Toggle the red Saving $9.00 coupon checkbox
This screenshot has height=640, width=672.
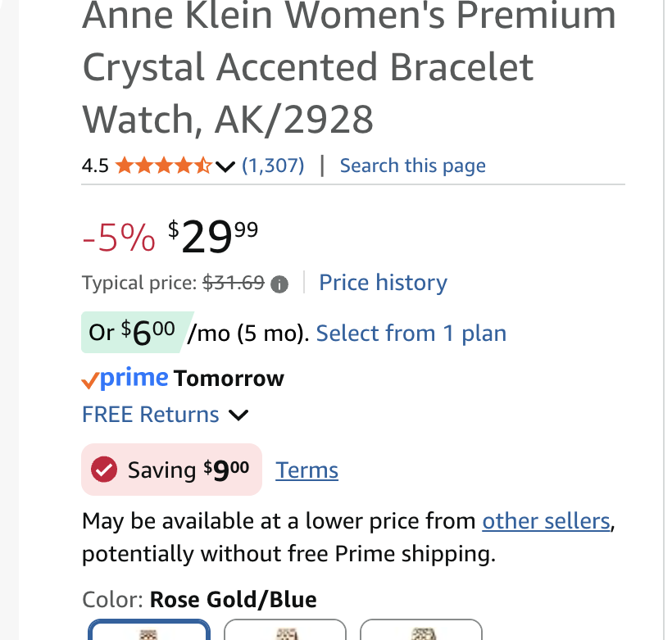pyautogui.click(x=104, y=470)
